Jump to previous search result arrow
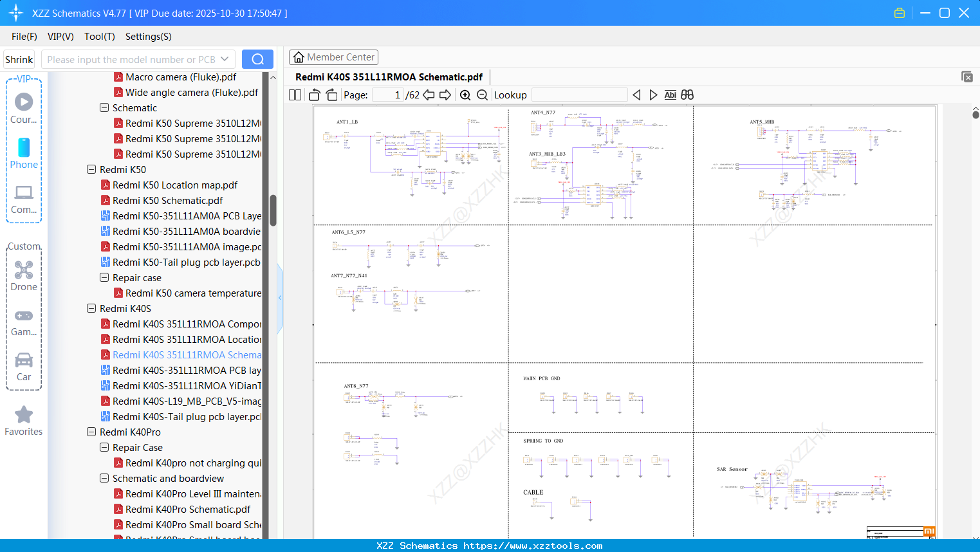Screen dimensions: 980x552 point(636,95)
